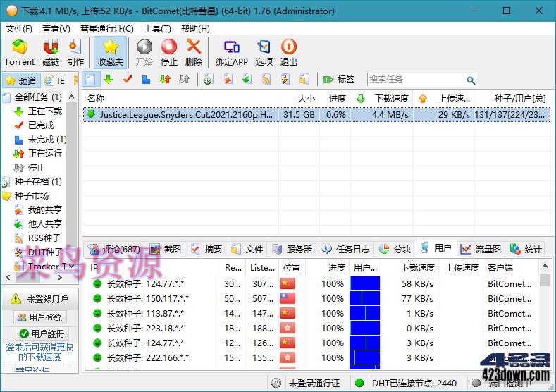Open the 评论(687) comments tab
Screen dimensions: 556x392
114,250
